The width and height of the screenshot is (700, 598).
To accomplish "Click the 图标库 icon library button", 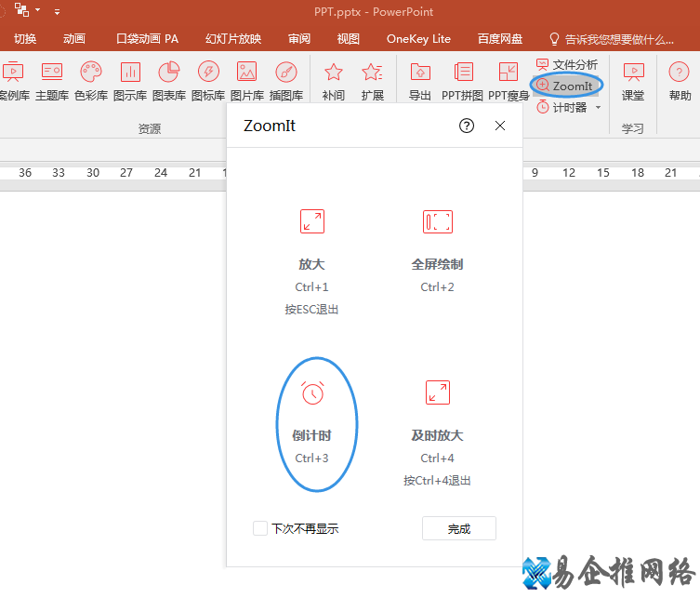I will point(207,80).
